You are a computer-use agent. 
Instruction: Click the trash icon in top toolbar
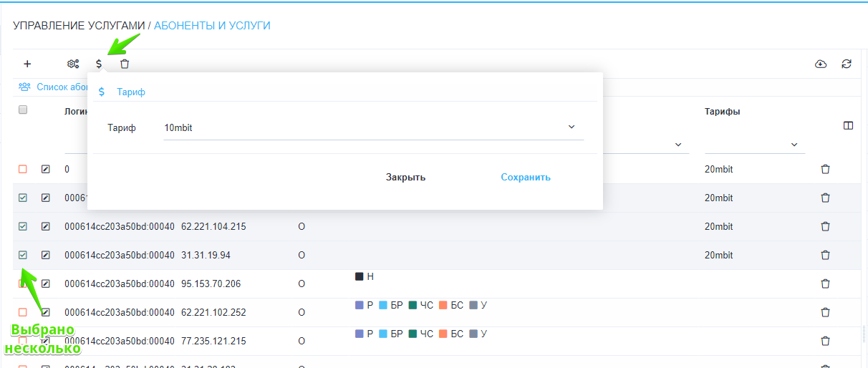(x=125, y=64)
